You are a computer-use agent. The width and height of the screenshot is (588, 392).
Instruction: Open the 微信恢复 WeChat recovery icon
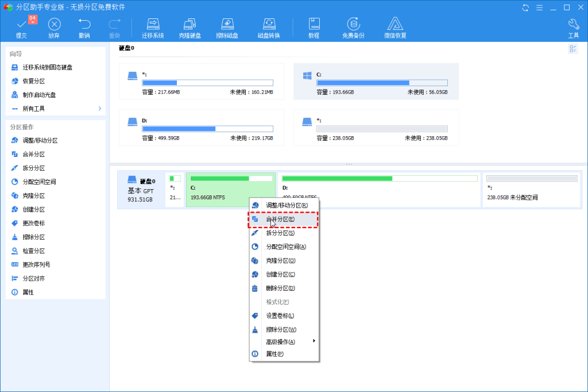[395, 28]
